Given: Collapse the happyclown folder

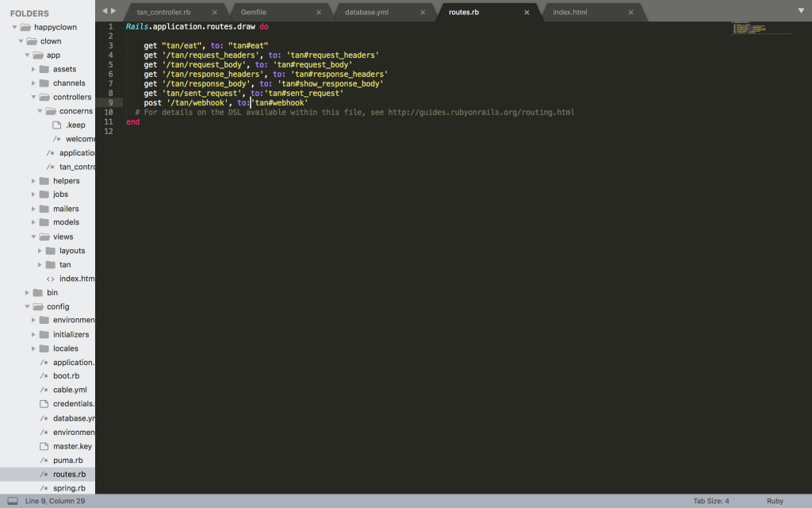Looking at the screenshot, I should pyautogui.click(x=14, y=27).
